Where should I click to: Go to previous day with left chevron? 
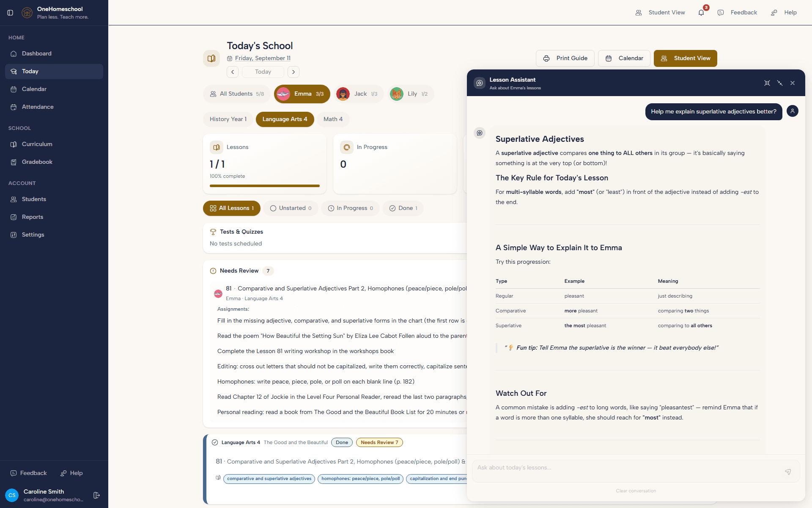pyautogui.click(x=233, y=72)
